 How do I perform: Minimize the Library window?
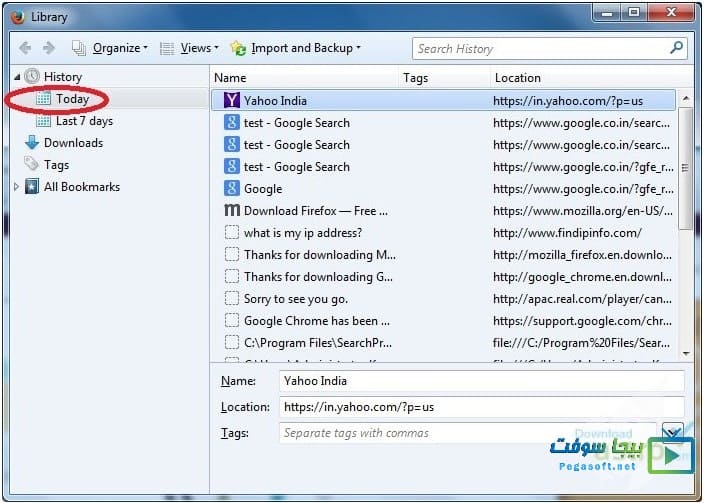point(607,13)
